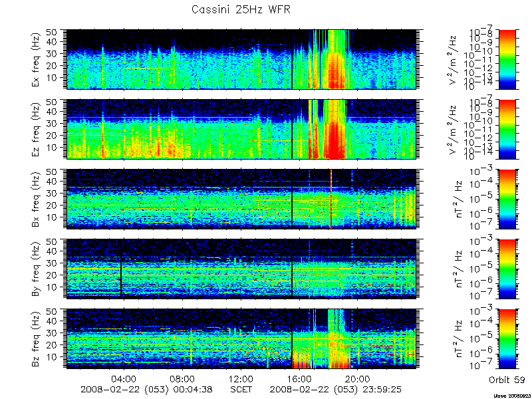
Task: Click the black data gap line near 04:00 in the By panel
Action: (x=121, y=277)
